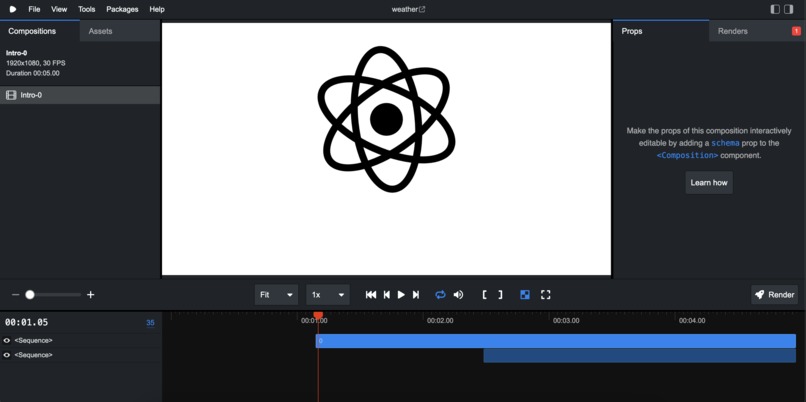
Task: Toggle the right sidebar panel icon
Action: point(789,9)
